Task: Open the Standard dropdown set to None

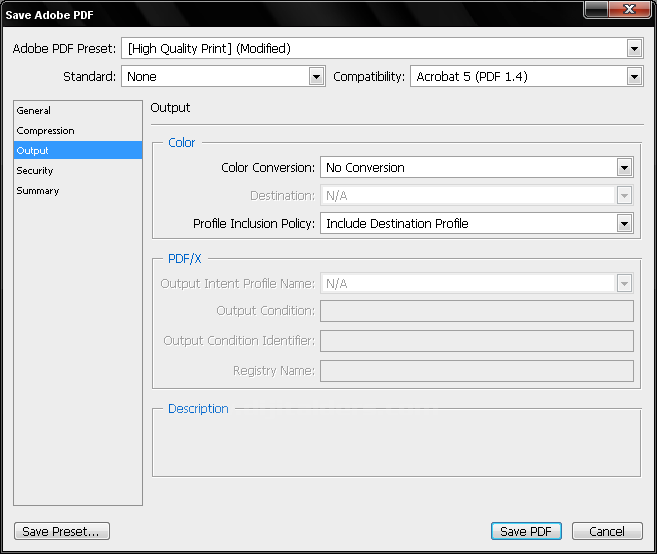Action: (x=223, y=76)
